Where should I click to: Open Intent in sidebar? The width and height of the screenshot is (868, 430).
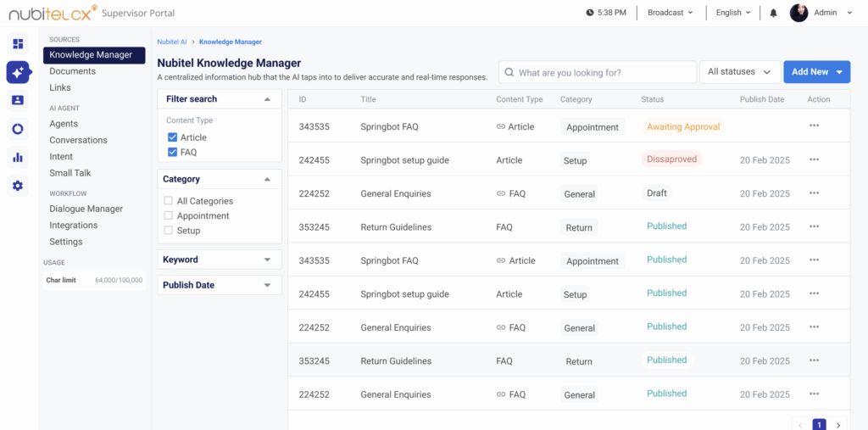pos(61,157)
